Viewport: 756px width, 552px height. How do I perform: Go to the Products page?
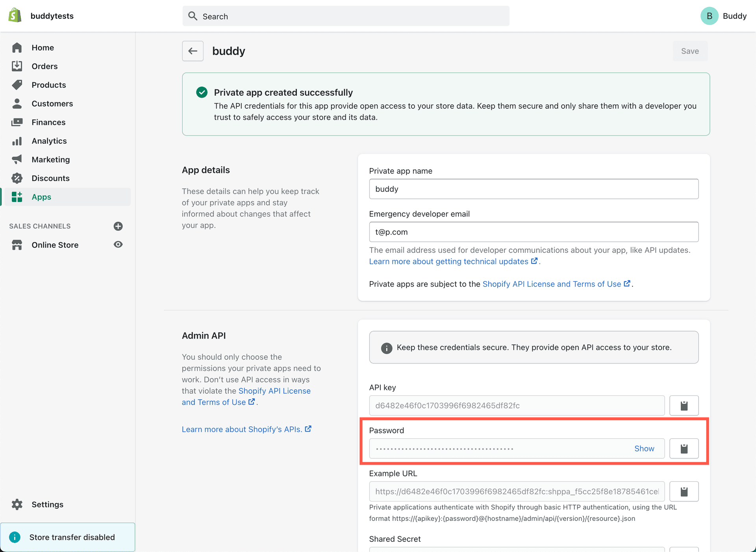(49, 85)
